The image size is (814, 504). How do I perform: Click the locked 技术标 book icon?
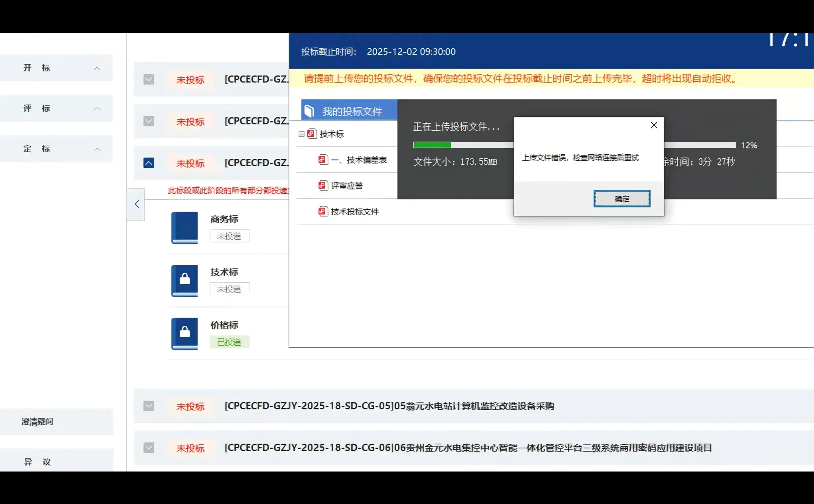click(x=185, y=281)
